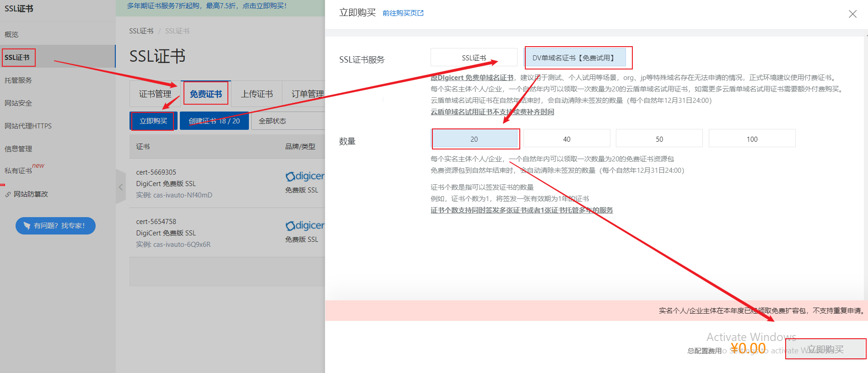Image resolution: width=868 pixels, height=373 pixels.
Task: Click 有问题？找专家 help button
Action: (x=55, y=226)
